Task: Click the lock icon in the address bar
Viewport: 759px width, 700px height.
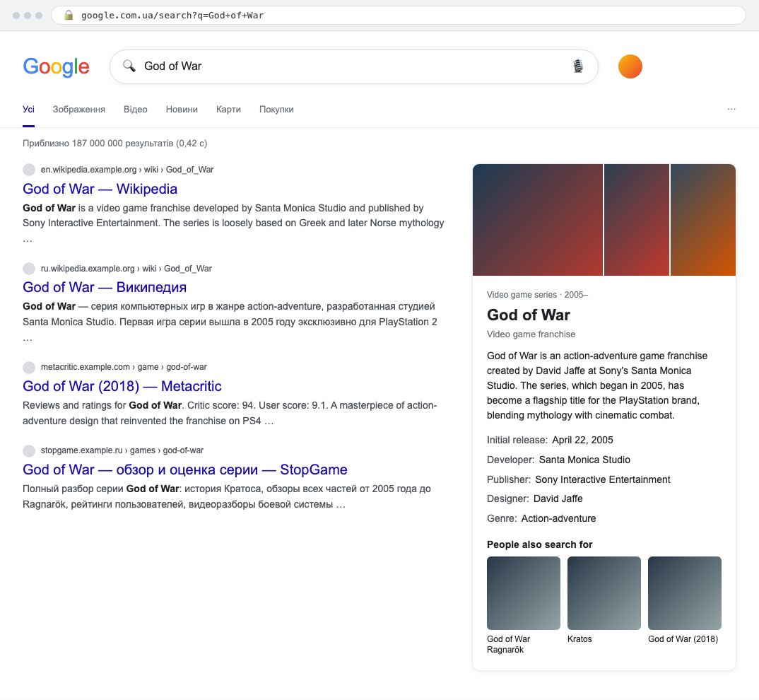Action: [x=69, y=15]
